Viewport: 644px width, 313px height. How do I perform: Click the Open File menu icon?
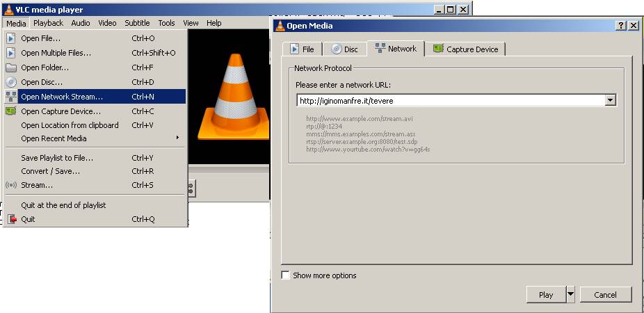[11, 38]
